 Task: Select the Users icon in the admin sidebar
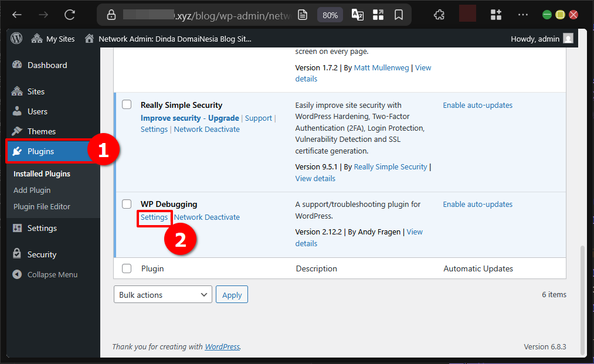point(17,111)
